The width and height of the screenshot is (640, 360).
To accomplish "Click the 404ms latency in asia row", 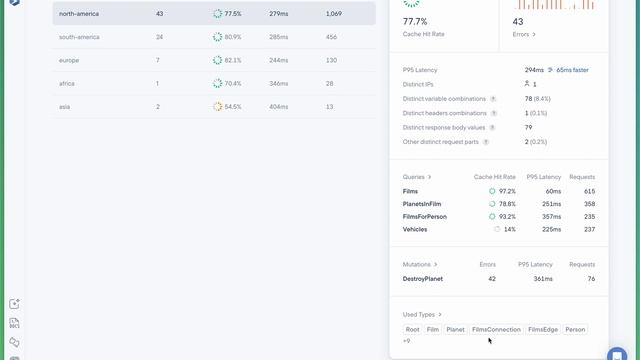I will (278, 107).
